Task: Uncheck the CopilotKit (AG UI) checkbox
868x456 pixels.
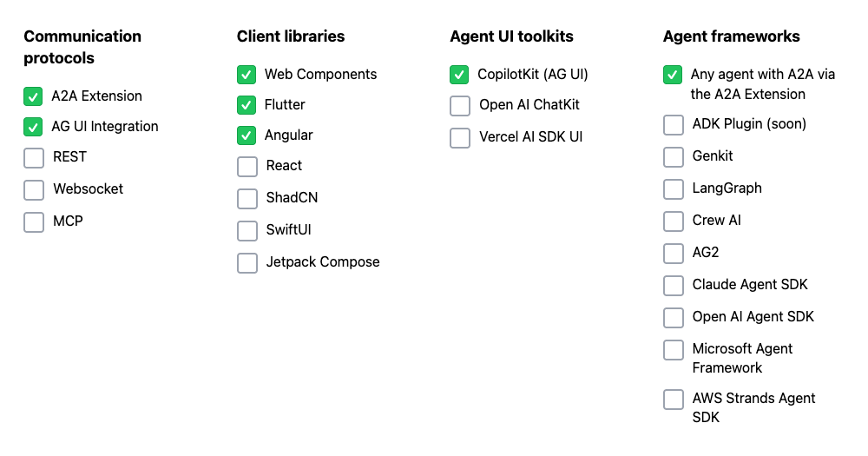Action: tap(459, 75)
